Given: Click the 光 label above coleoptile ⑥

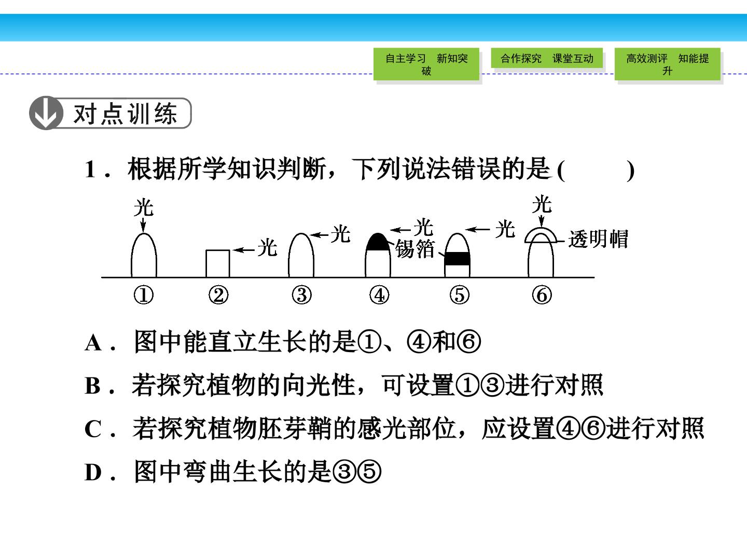Looking at the screenshot, I should coord(542,204).
